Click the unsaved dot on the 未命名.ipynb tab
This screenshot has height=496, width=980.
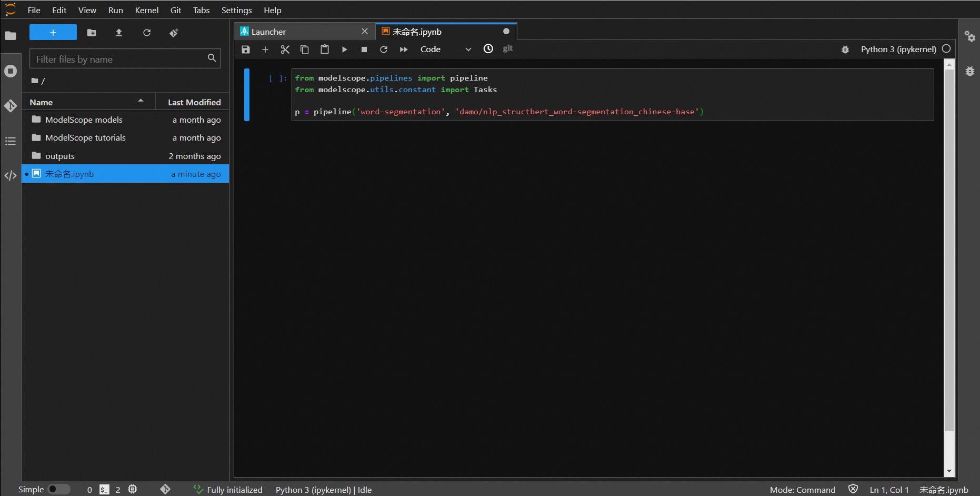pyautogui.click(x=506, y=31)
